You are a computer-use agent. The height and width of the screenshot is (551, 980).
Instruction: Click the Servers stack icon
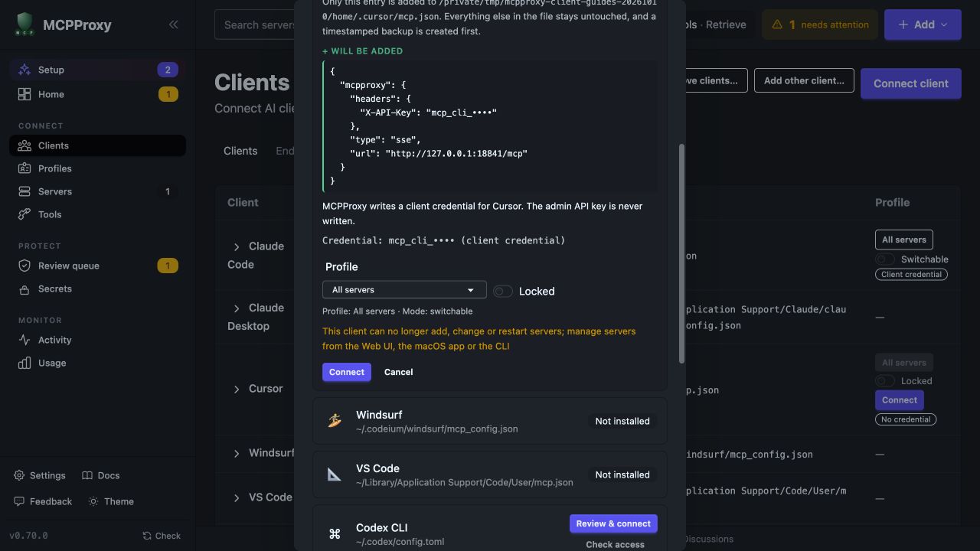click(24, 191)
